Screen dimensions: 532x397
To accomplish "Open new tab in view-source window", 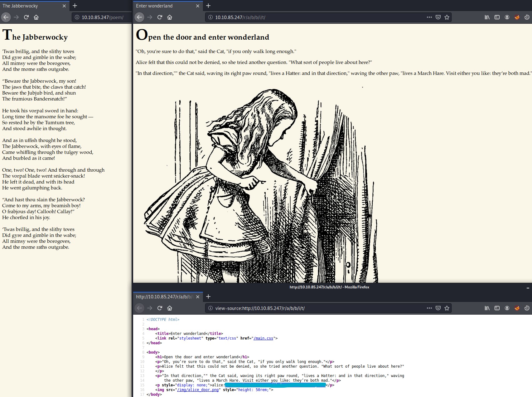I will click(208, 297).
